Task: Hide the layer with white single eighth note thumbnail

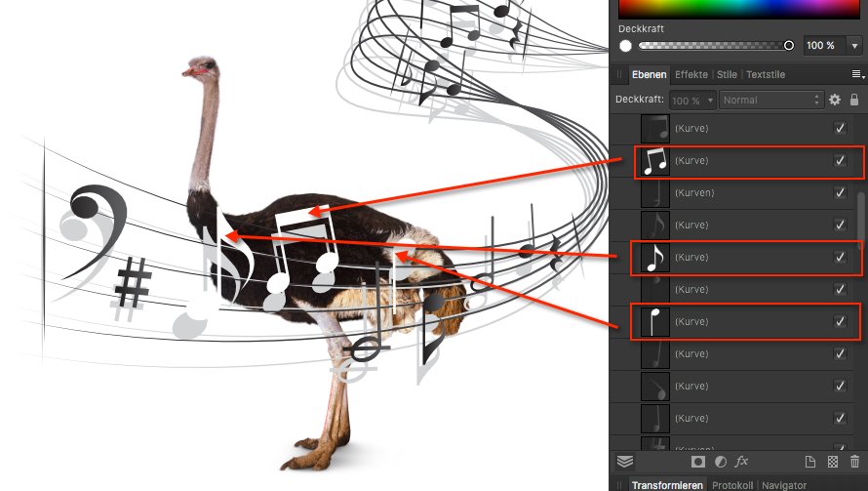Action: [841, 257]
